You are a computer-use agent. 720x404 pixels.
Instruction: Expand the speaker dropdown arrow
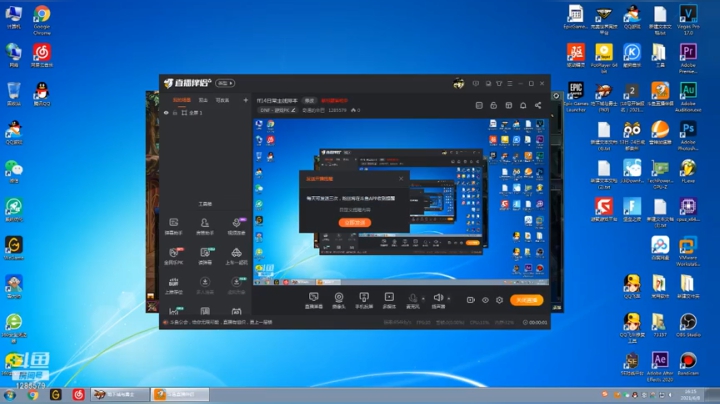tap(449, 298)
